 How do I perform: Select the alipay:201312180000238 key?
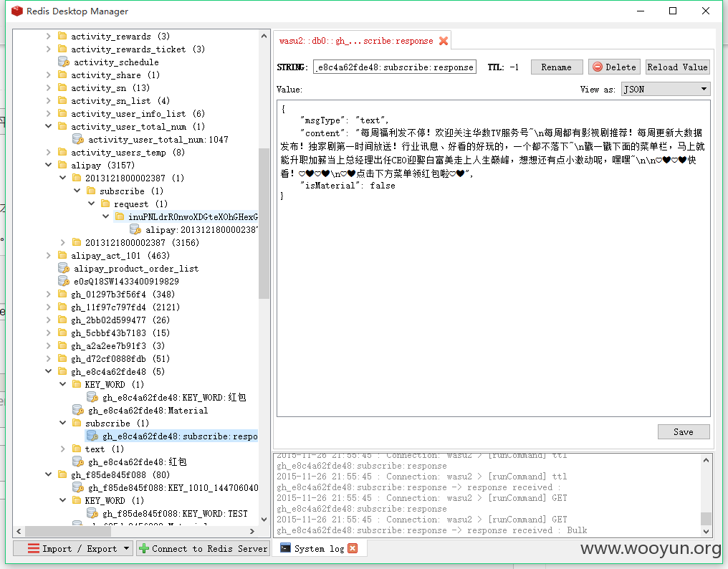194,229
